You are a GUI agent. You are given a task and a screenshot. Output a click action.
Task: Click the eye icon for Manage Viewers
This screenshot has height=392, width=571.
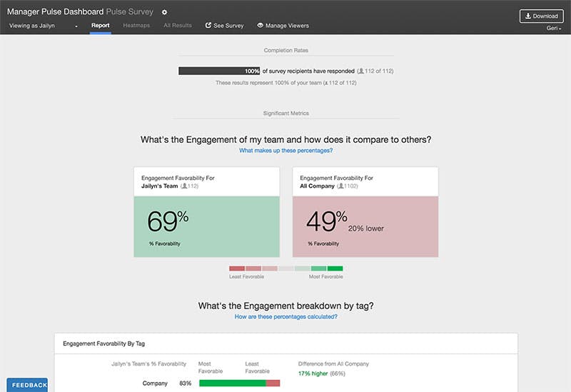260,26
